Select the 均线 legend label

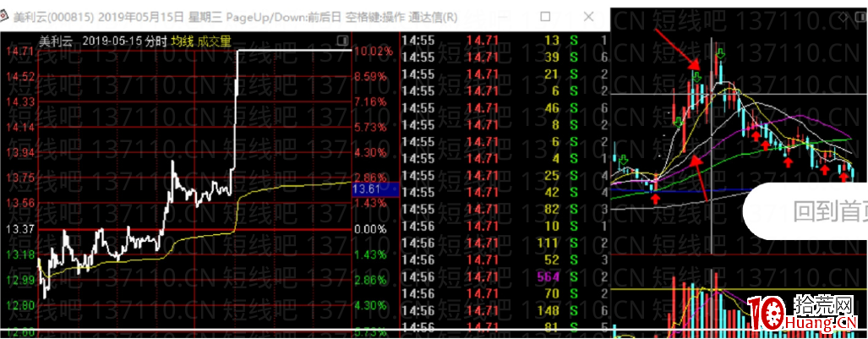pos(182,41)
